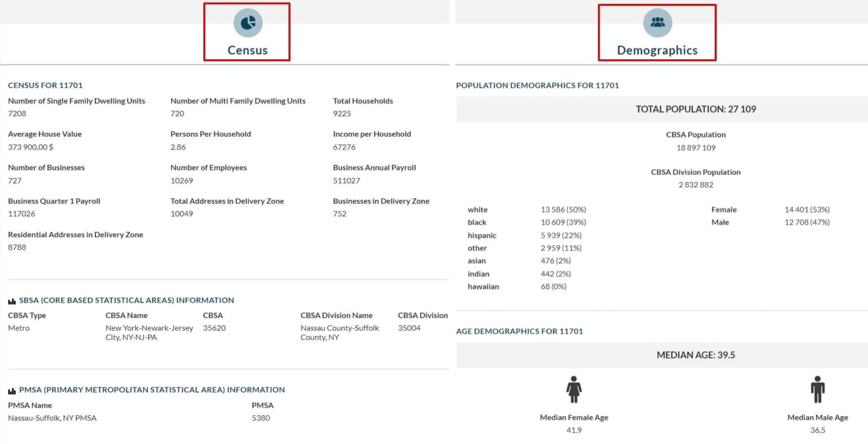
Task: Click the Demographics people group icon
Action: [657, 23]
